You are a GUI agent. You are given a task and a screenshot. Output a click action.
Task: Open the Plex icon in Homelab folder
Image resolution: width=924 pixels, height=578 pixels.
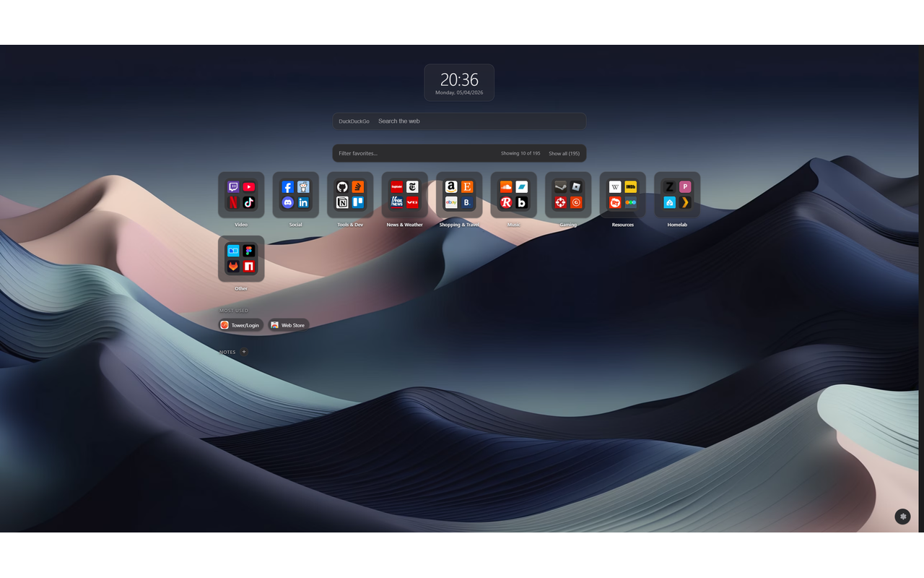[x=685, y=202]
